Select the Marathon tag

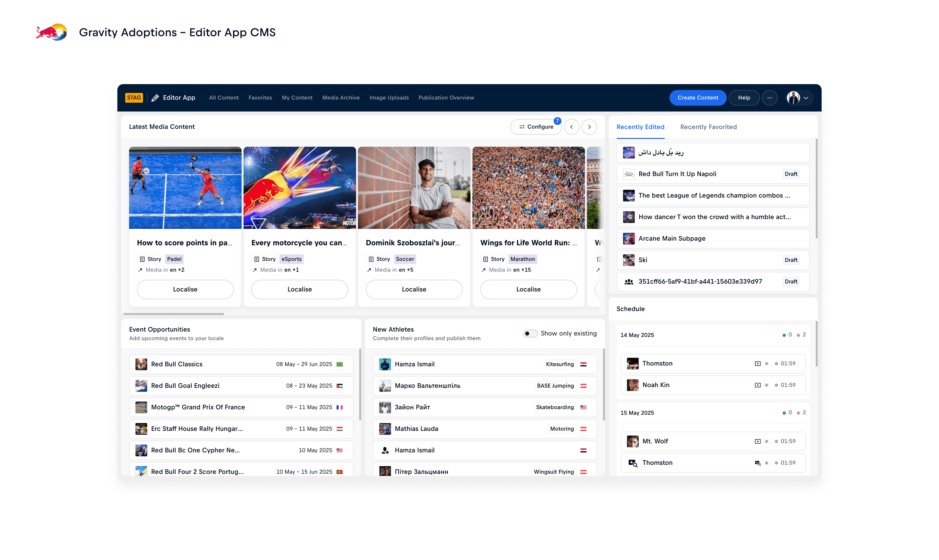pyautogui.click(x=523, y=259)
